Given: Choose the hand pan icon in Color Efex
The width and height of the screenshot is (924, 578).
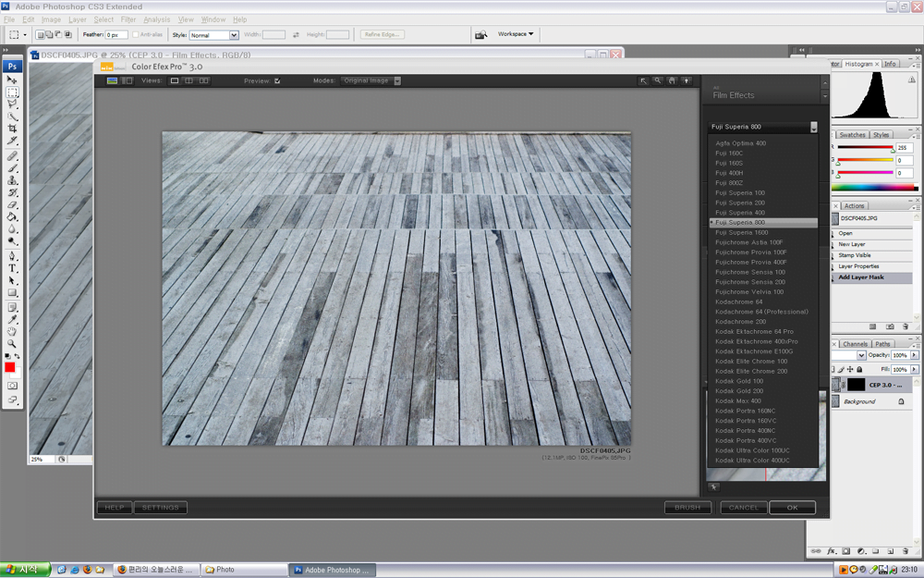Looking at the screenshot, I should pos(672,80).
